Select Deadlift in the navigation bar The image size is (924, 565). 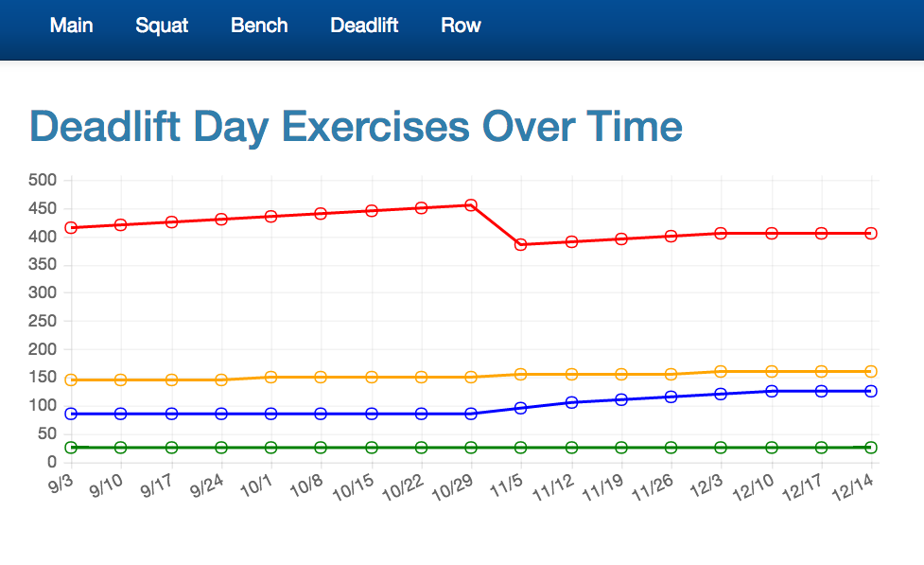[x=364, y=26]
